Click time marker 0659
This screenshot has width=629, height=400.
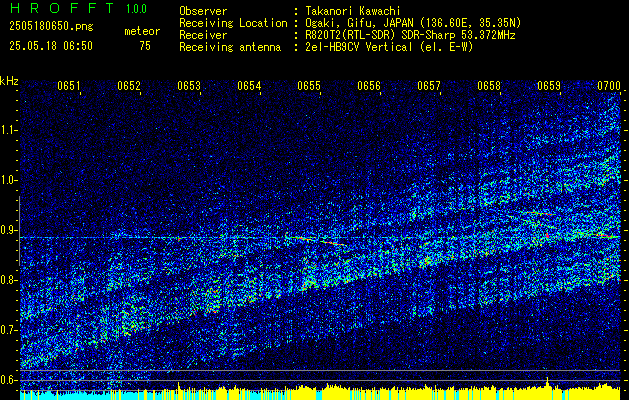tap(549, 86)
